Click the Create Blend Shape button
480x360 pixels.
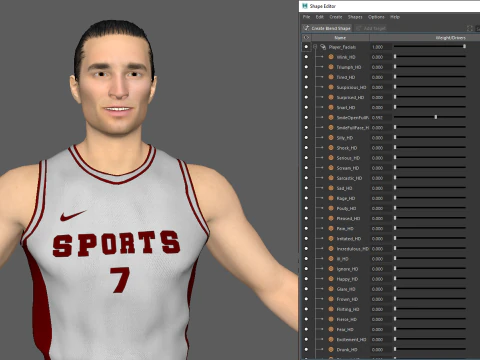(327, 28)
